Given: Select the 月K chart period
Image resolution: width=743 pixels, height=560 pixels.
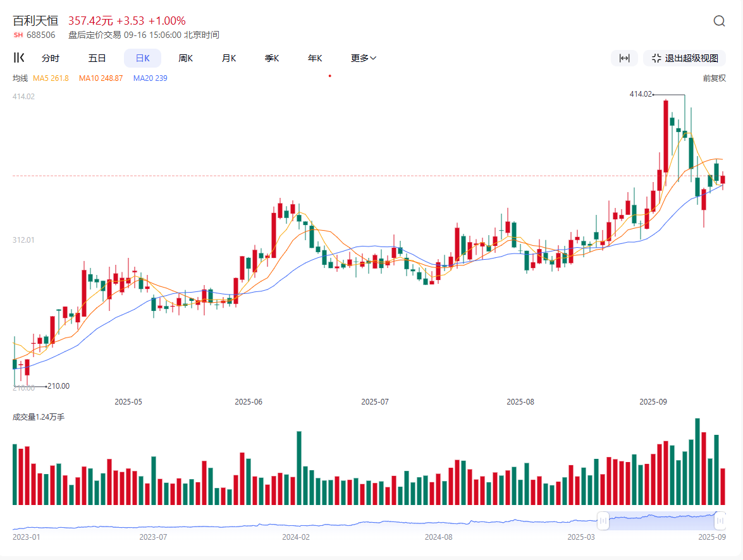Looking at the screenshot, I should (229, 58).
